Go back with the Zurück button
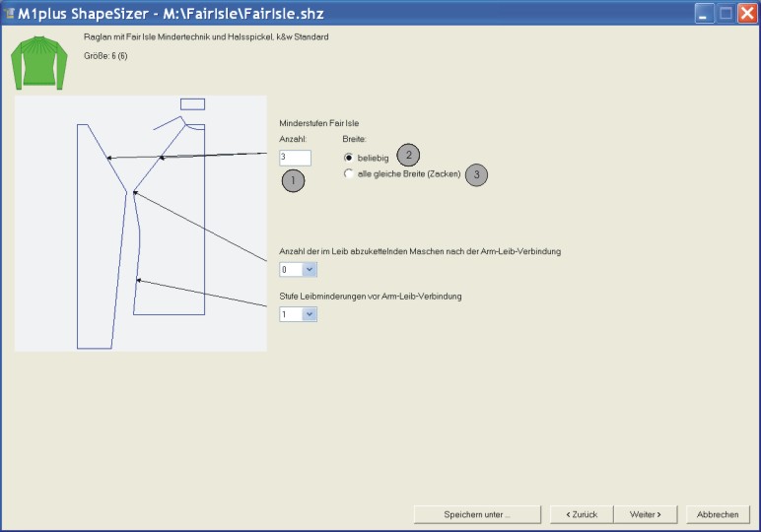 582,514
